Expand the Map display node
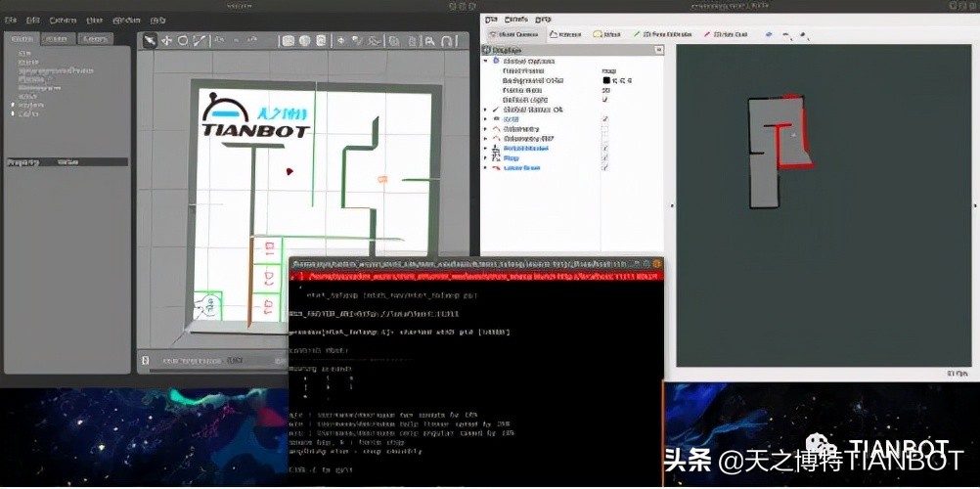Image resolution: width=980 pixels, height=489 pixels. pos(486,158)
